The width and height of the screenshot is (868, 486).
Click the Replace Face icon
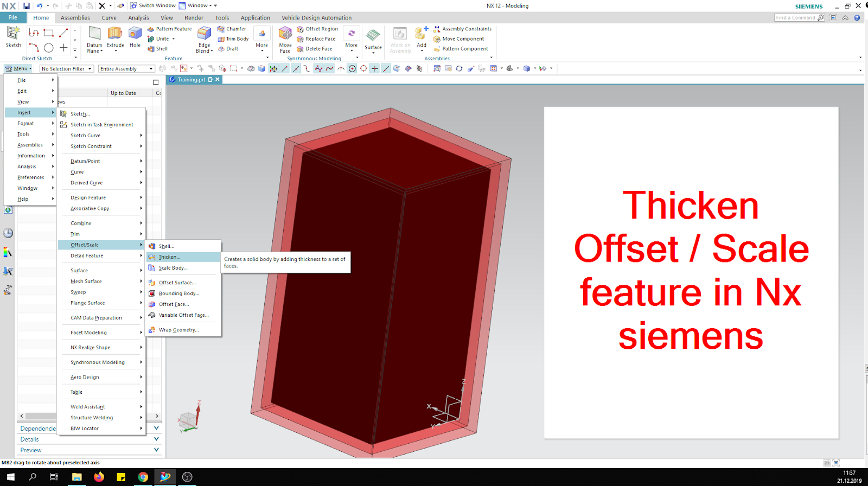coord(300,39)
